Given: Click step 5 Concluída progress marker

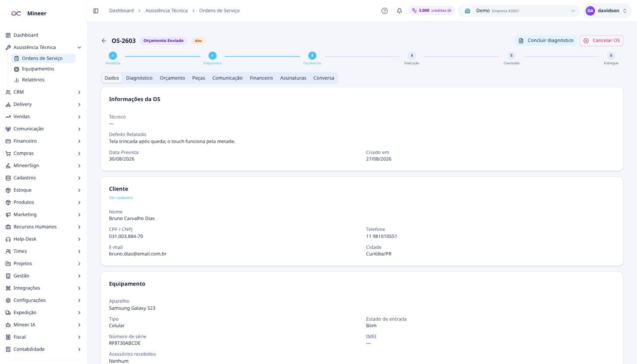Looking at the screenshot, I should 511,56.
